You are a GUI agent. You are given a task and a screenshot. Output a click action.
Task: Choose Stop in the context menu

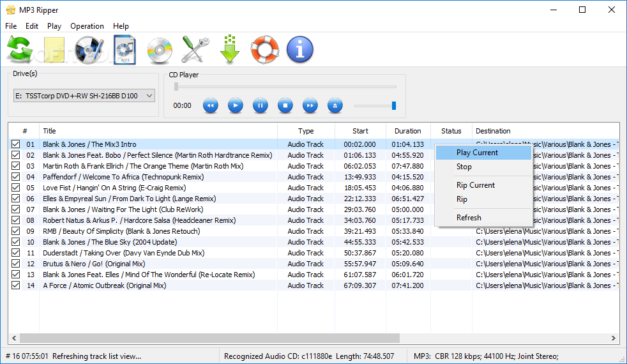[x=483, y=167]
